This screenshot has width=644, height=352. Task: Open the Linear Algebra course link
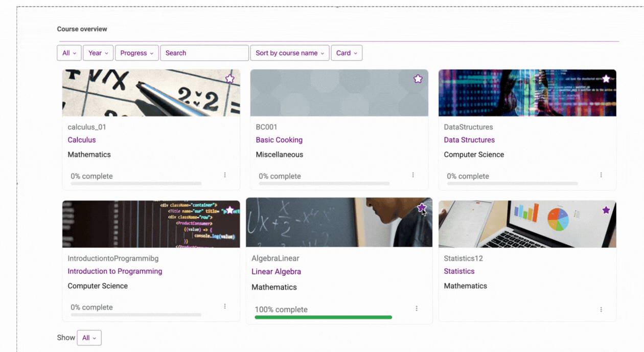coord(276,272)
